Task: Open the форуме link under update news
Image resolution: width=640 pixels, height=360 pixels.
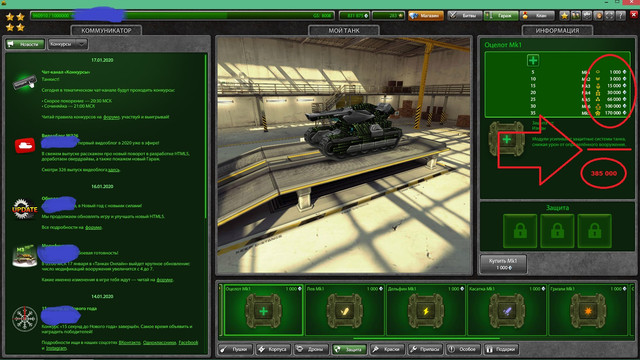Action: pyautogui.click(x=93, y=227)
